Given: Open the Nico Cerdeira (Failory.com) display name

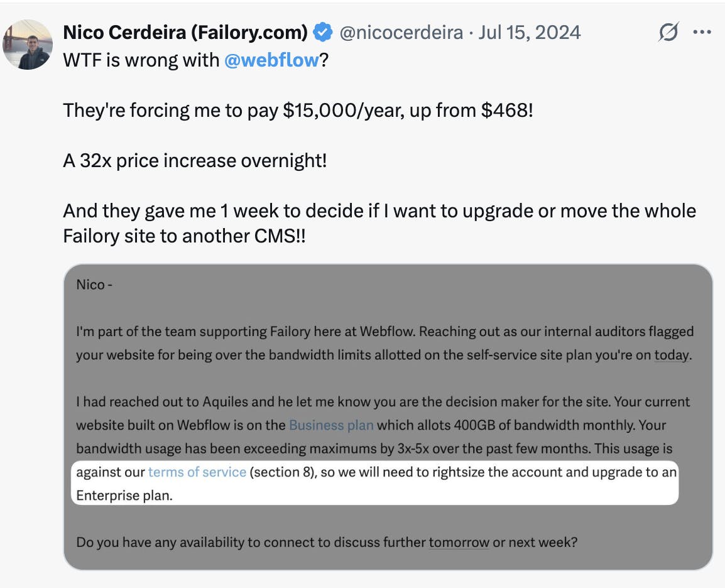Looking at the screenshot, I should [185, 32].
